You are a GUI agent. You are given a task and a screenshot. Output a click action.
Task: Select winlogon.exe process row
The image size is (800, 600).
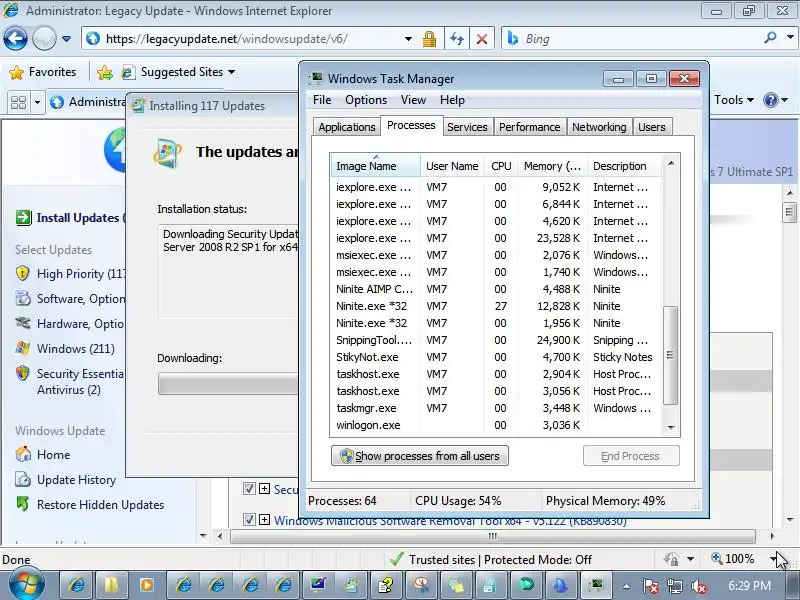(x=496, y=425)
